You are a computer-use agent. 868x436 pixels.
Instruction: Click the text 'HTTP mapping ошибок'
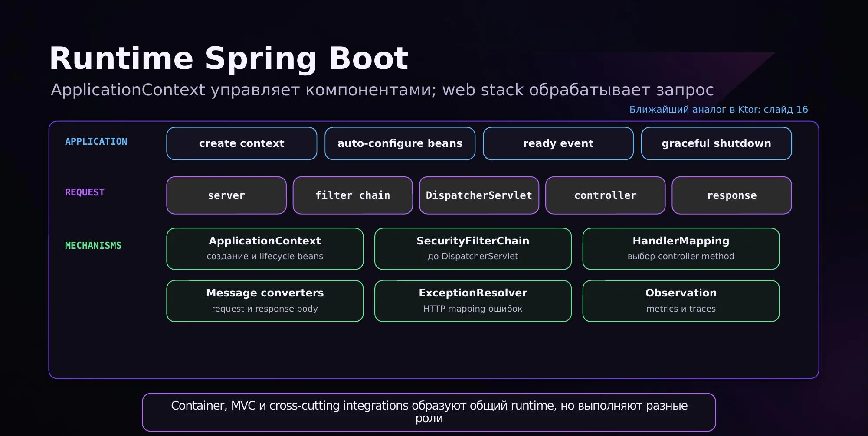[x=473, y=309]
